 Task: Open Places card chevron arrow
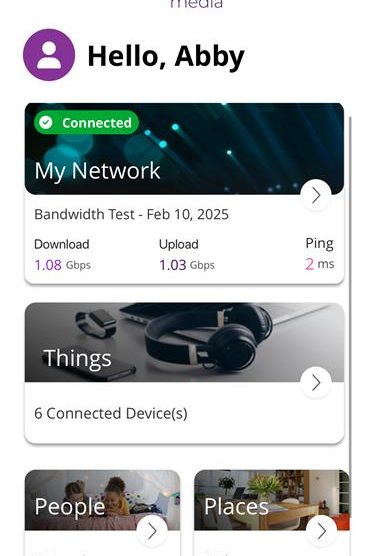tap(322, 531)
